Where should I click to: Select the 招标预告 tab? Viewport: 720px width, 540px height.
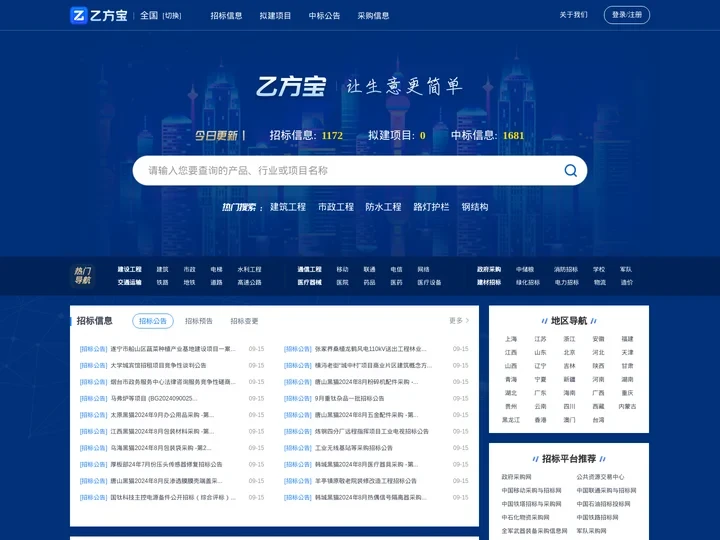[x=199, y=321]
